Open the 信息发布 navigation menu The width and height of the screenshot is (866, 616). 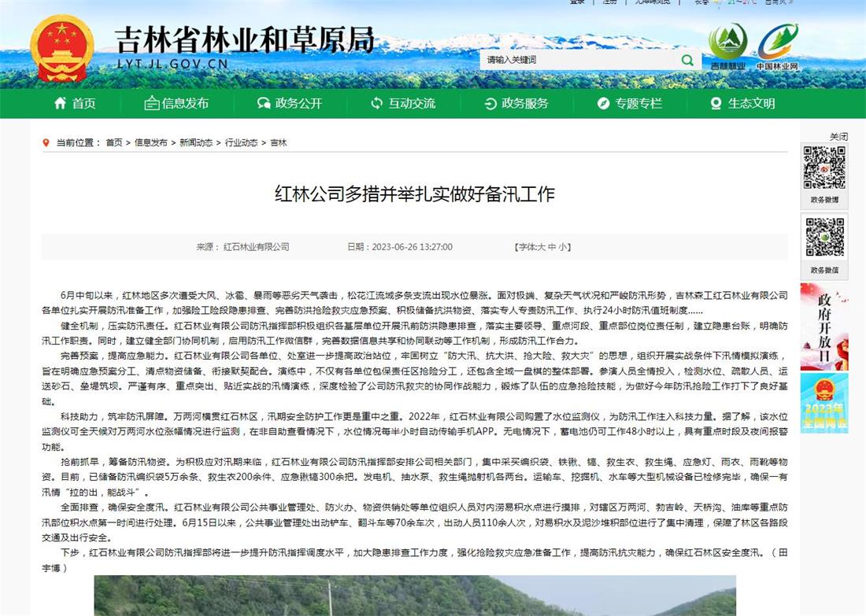tap(176, 104)
